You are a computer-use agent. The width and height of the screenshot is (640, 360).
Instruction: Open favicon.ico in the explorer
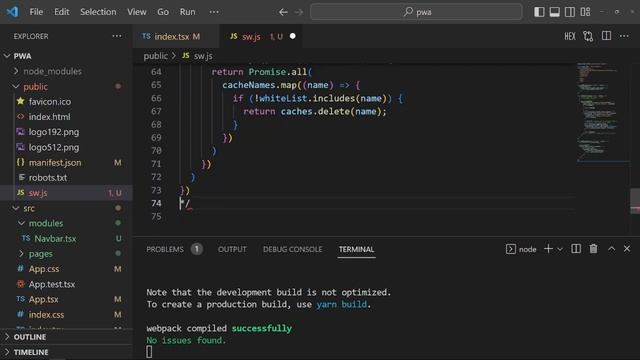click(x=66, y=101)
